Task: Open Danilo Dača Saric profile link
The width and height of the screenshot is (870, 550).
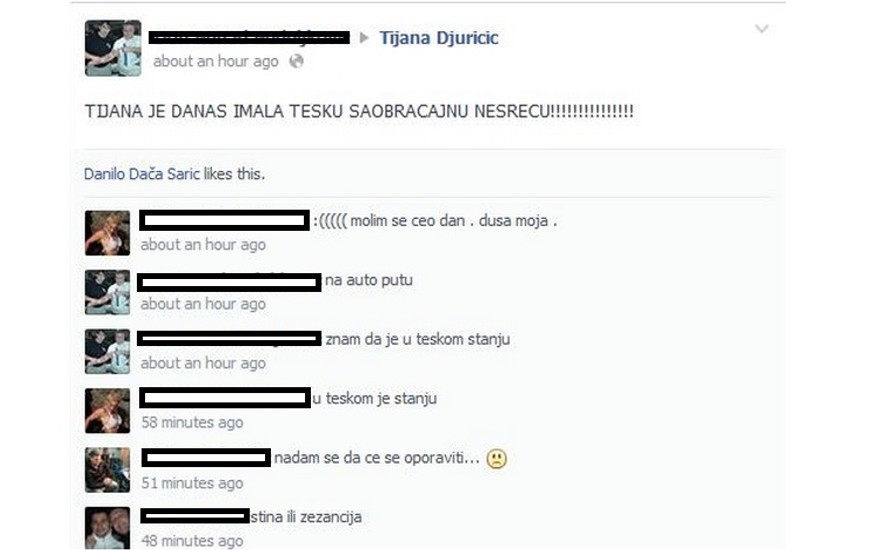Action: [141, 174]
